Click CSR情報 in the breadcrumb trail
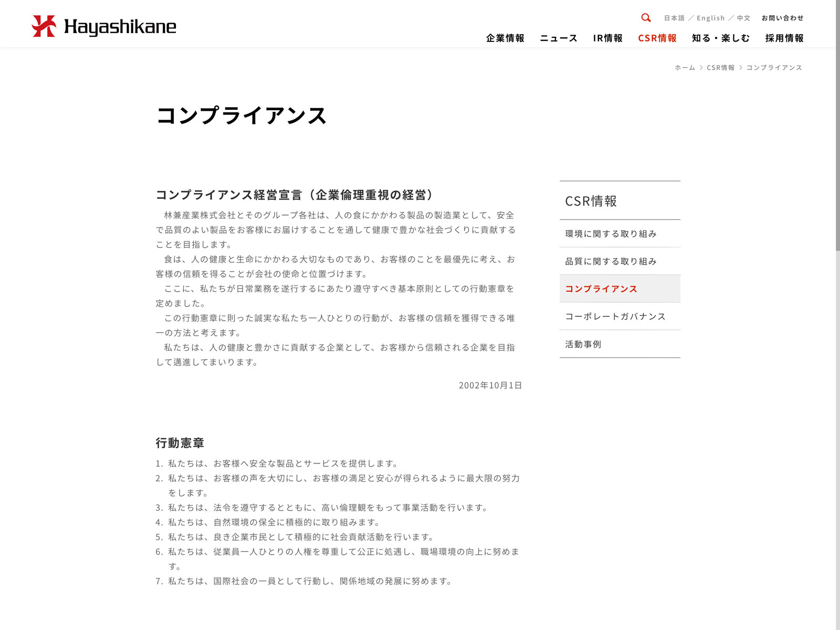The height and width of the screenshot is (630, 840). pyautogui.click(x=720, y=68)
